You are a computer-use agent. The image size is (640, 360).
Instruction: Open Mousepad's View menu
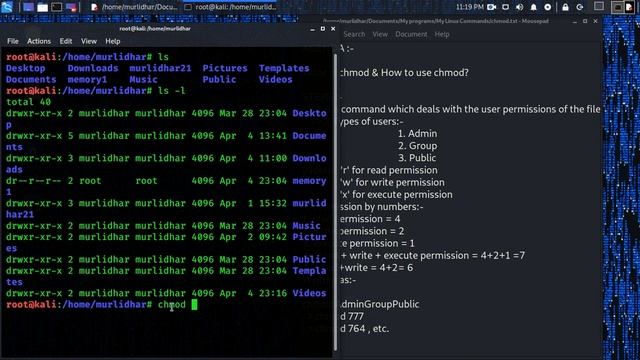(x=380, y=34)
